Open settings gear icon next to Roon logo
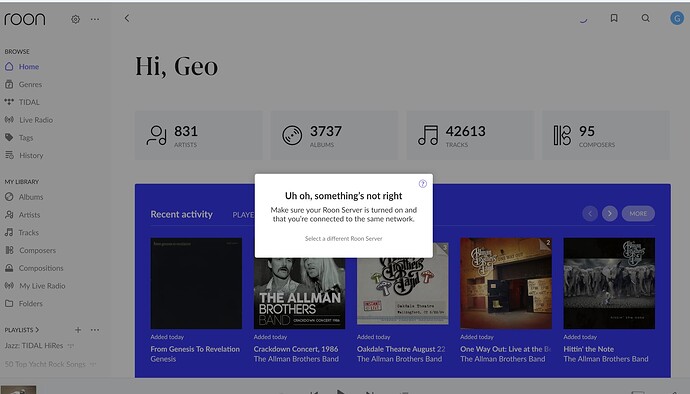This screenshot has height=394, width=690. coord(75,19)
